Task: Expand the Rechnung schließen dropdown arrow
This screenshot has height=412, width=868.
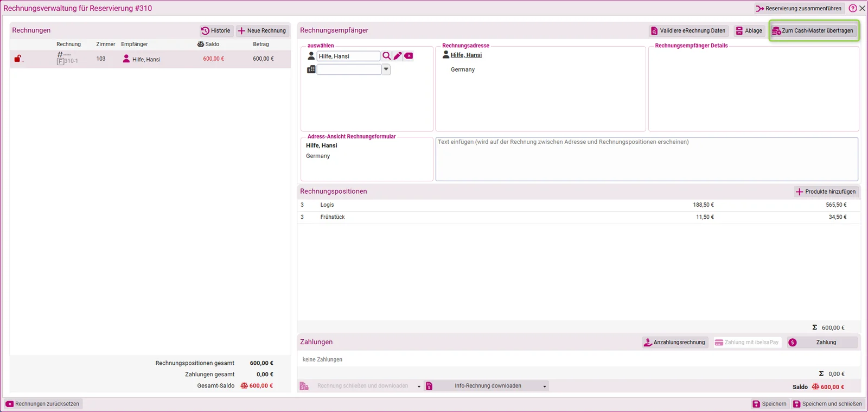Action: coord(419,386)
